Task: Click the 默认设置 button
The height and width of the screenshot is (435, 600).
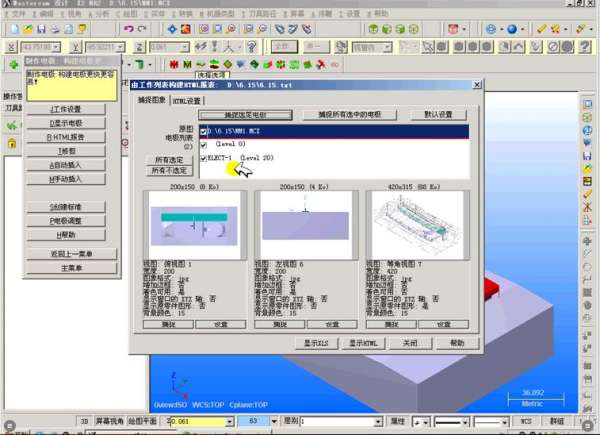Action: point(439,115)
